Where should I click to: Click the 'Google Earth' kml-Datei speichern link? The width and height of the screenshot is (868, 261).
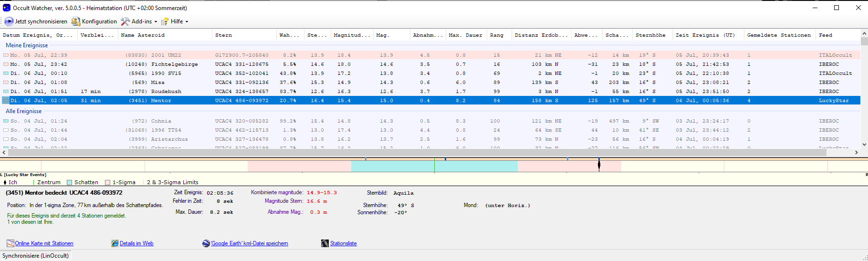[x=250, y=243]
